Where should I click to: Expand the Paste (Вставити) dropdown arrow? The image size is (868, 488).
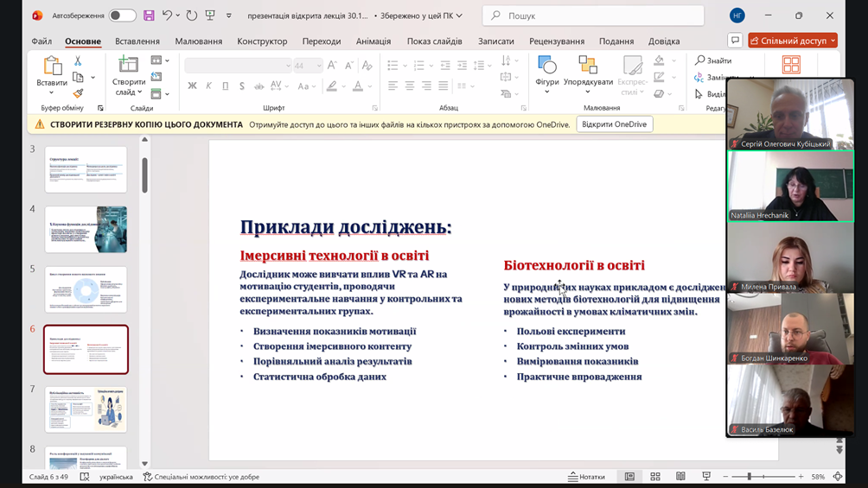(52, 93)
